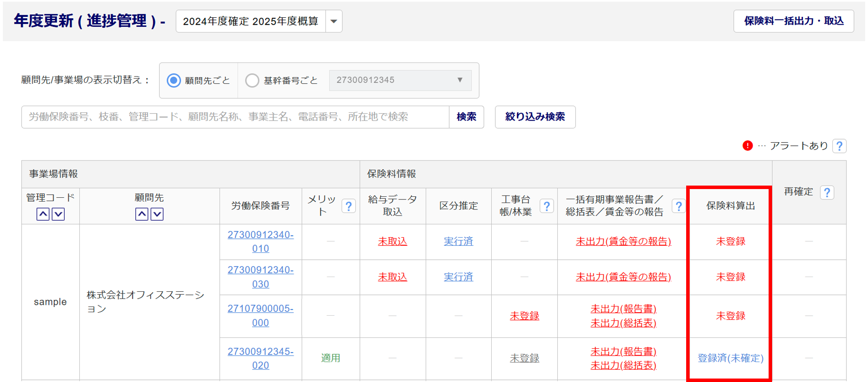The image size is (868, 382).
Task: Open help icon beside メリット column header
Action: pyautogui.click(x=349, y=206)
